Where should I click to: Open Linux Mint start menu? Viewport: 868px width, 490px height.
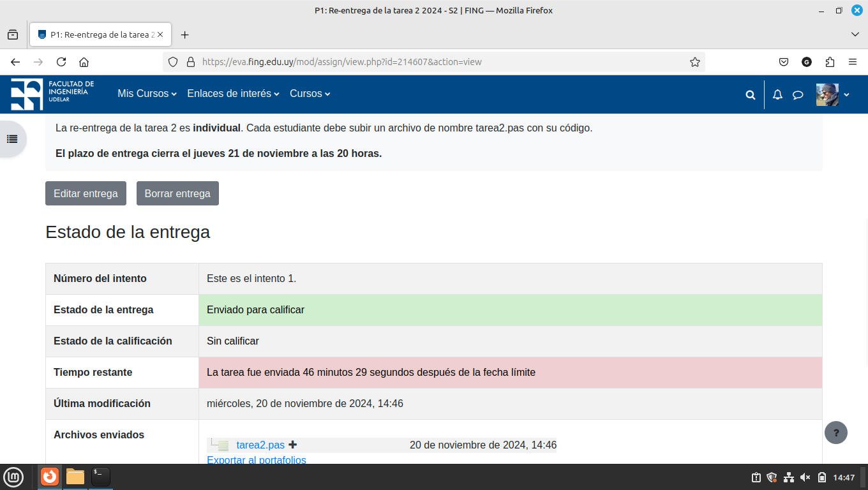pyautogui.click(x=13, y=477)
